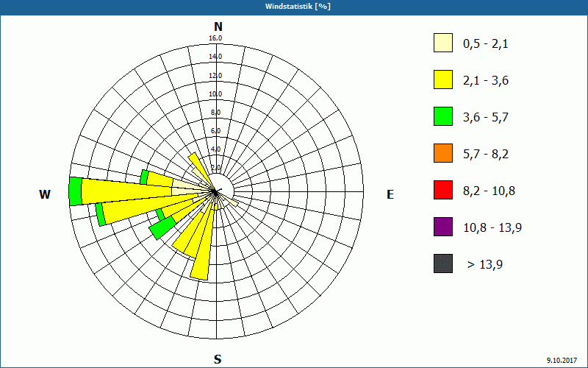Select the red 8,2 - 10,8 legend swatch

tap(443, 190)
